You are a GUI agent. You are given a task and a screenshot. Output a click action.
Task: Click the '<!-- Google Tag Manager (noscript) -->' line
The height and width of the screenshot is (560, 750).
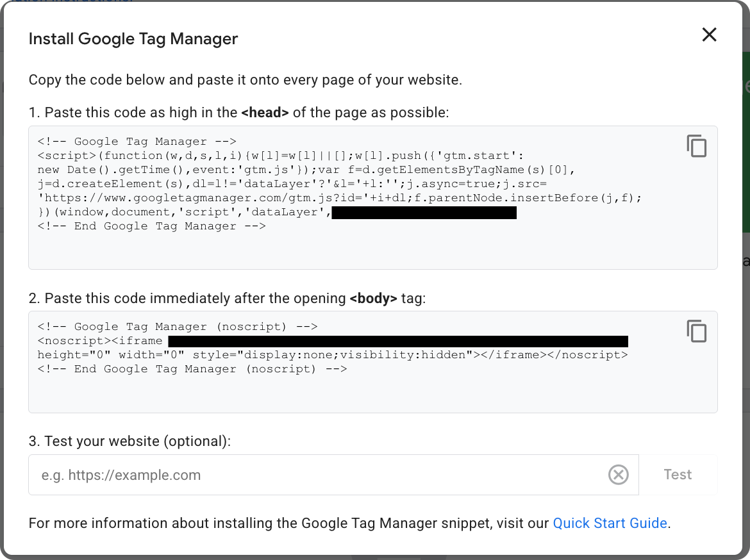point(178,327)
